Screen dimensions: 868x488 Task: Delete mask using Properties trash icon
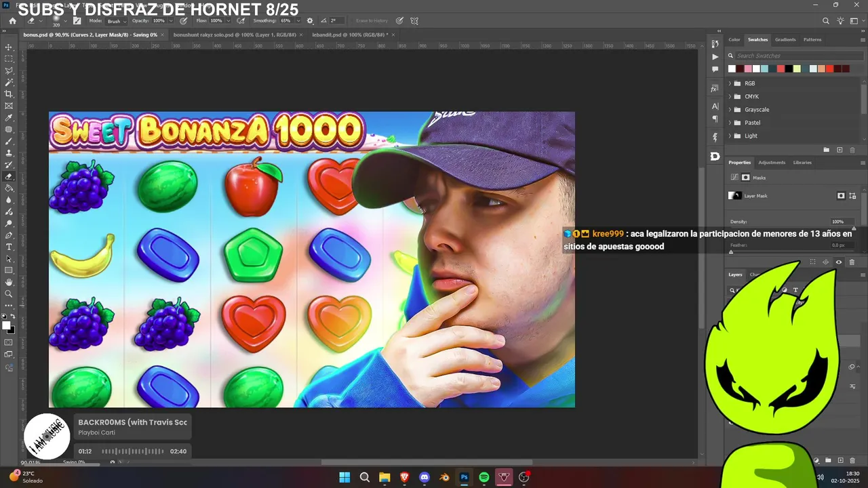click(852, 262)
